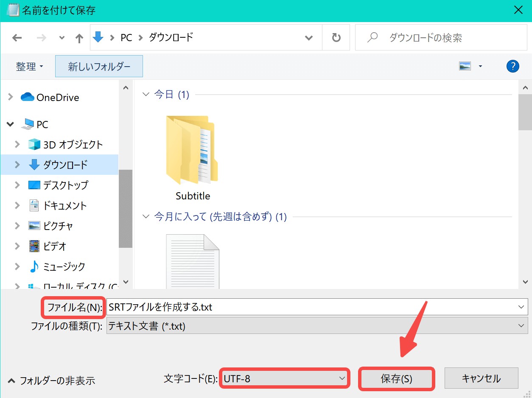This screenshot has height=398, width=532.
Task: Open help with the question mark
Action: (513, 66)
